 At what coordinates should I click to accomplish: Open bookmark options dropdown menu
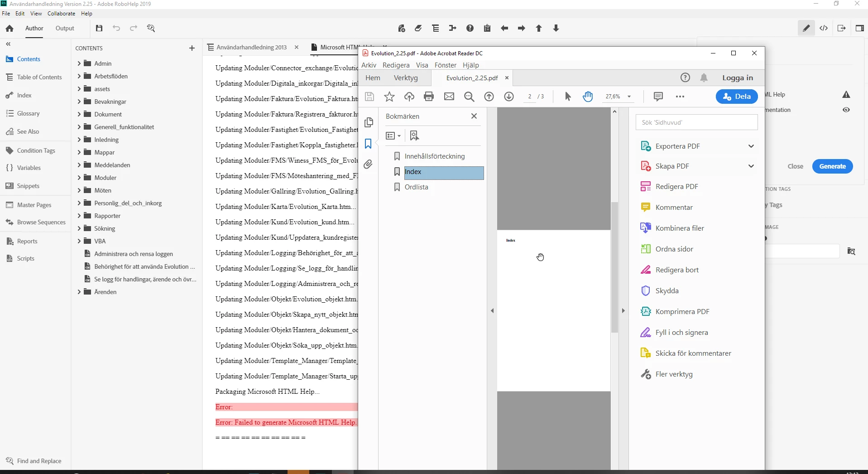pos(393,135)
